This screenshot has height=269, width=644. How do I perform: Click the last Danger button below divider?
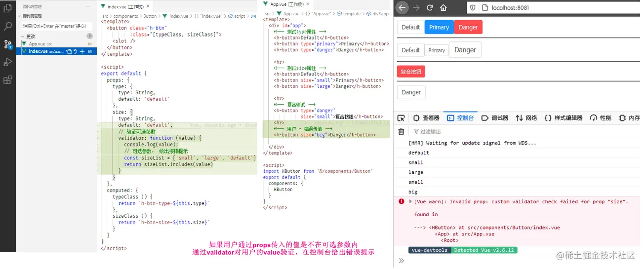(x=411, y=92)
